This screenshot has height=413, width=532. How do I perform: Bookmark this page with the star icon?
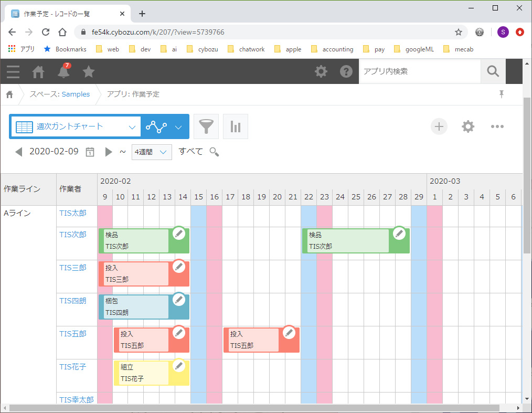459,32
